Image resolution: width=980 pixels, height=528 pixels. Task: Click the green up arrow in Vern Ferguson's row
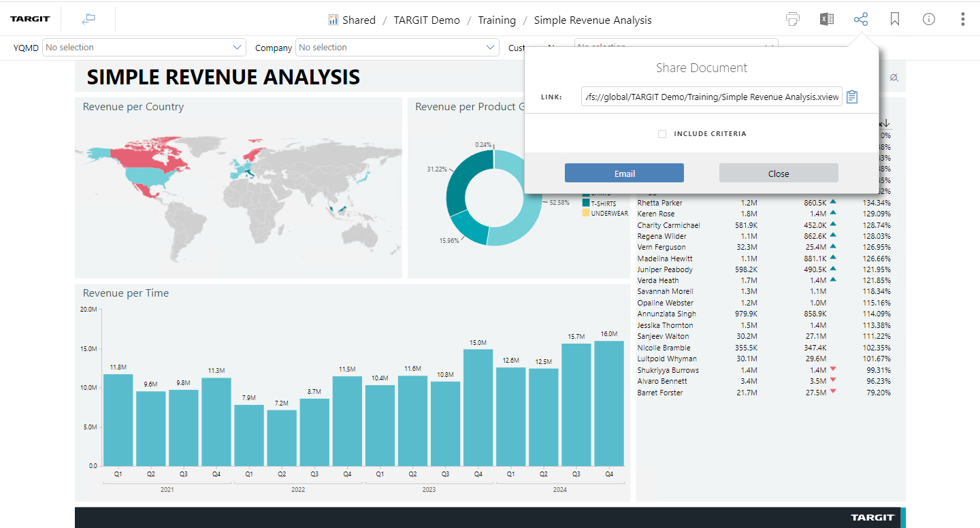pyautogui.click(x=833, y=246)
